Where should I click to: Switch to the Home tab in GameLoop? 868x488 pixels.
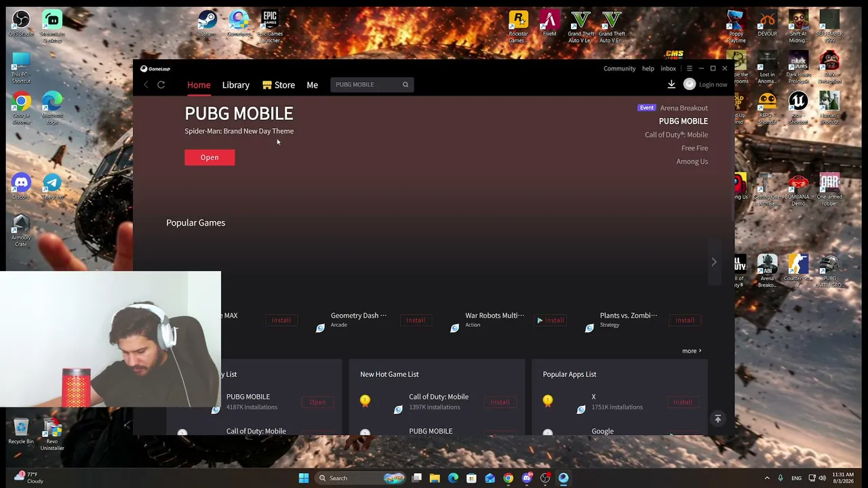tap(199, 85)
